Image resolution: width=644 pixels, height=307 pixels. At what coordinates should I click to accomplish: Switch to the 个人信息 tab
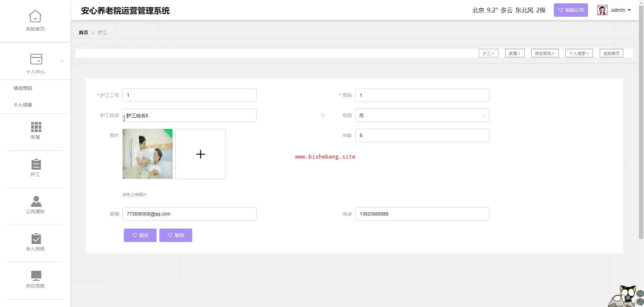click(577, 54)
